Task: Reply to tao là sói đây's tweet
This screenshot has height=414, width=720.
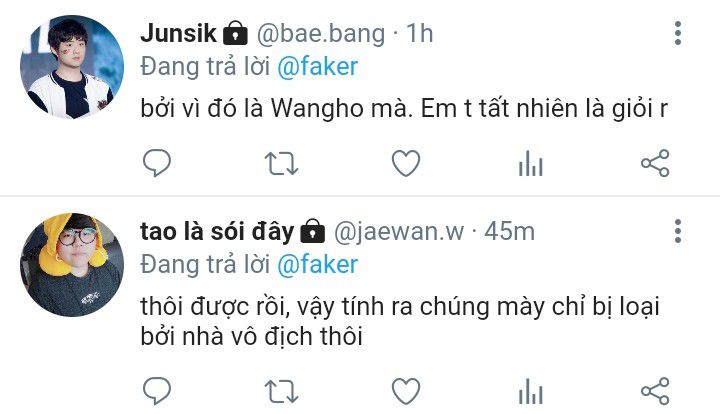Action: pos(157,391)
